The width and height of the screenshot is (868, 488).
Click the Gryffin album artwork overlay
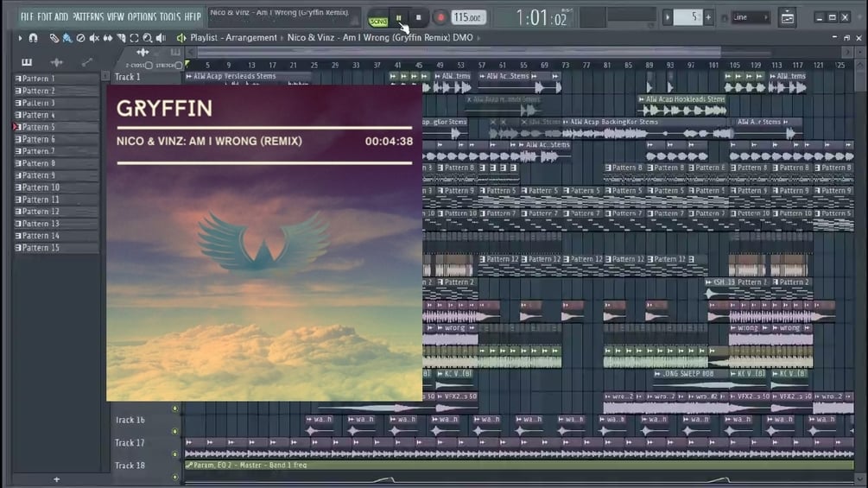coord(264,243)
